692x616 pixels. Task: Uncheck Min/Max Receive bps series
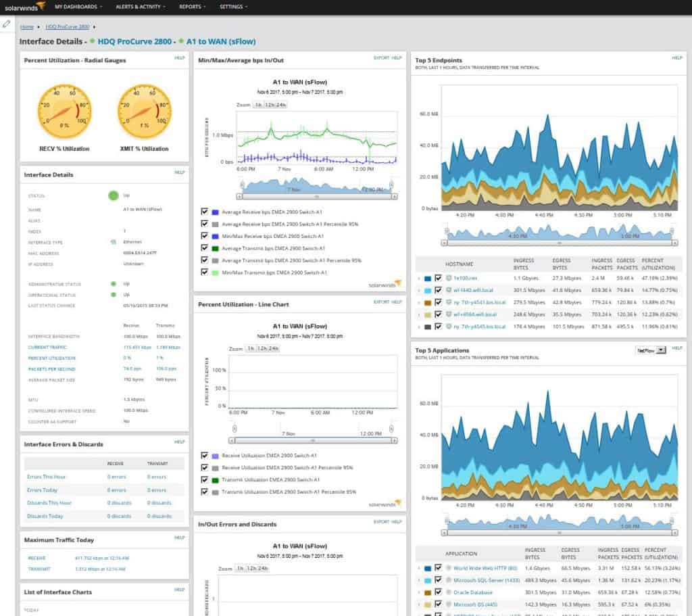204,236
